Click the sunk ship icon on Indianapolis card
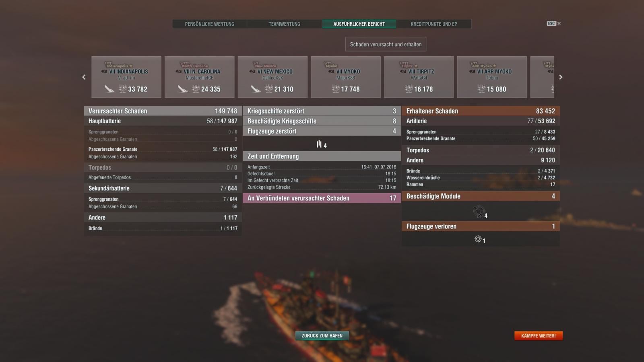 click(x=109, y=89)
